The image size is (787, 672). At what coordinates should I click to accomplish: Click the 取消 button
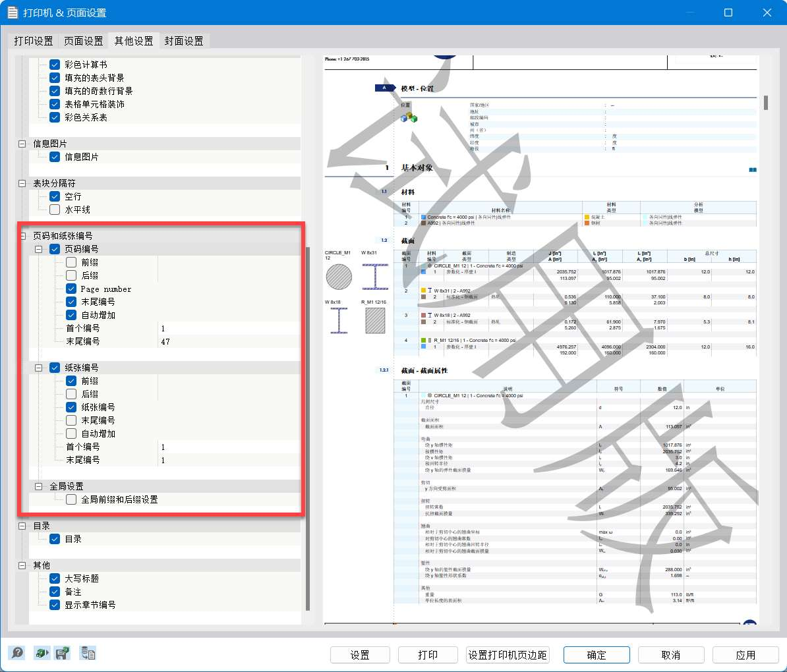point(670,655)
